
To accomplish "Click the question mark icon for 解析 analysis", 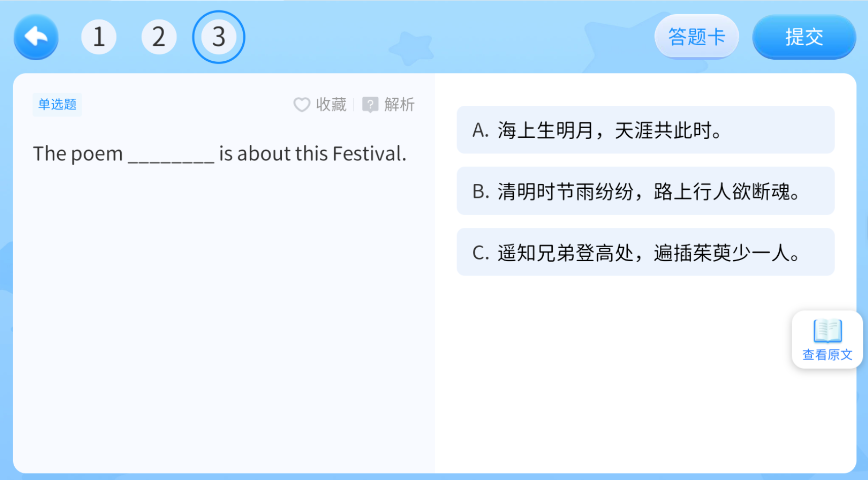I will [370, 104].
